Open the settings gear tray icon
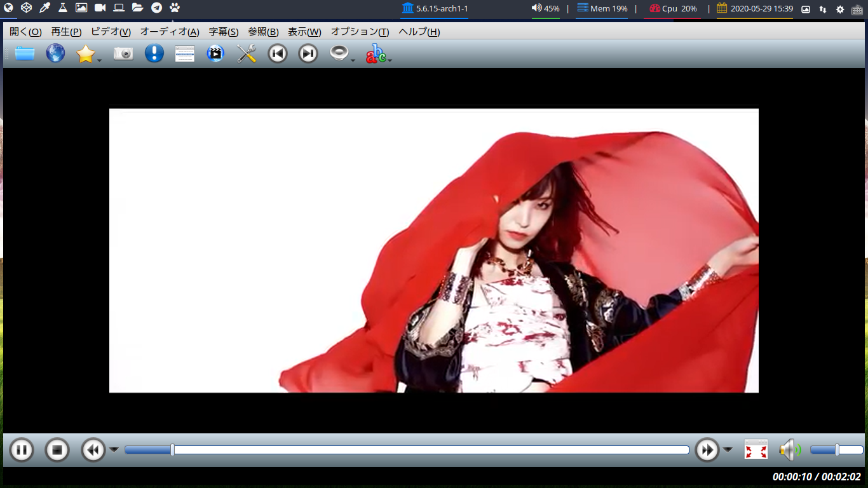This screenshot has width=868, height=488. [x=840, y=9]
